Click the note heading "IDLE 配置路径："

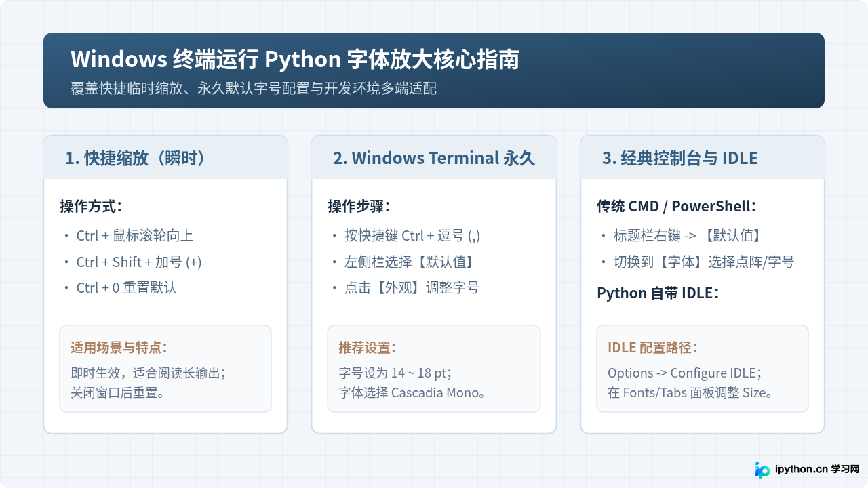[x=653, y=348]
